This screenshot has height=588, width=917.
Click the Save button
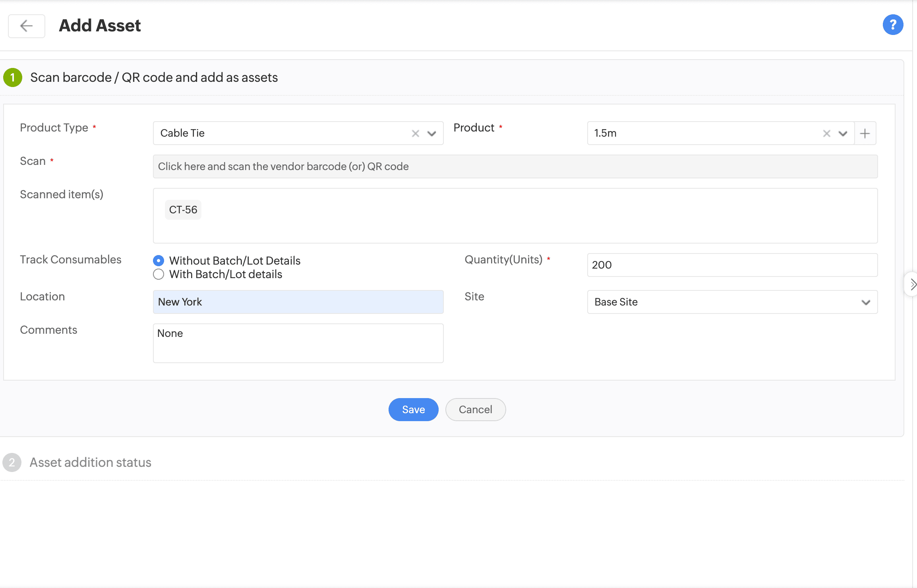tap(413, 410)
